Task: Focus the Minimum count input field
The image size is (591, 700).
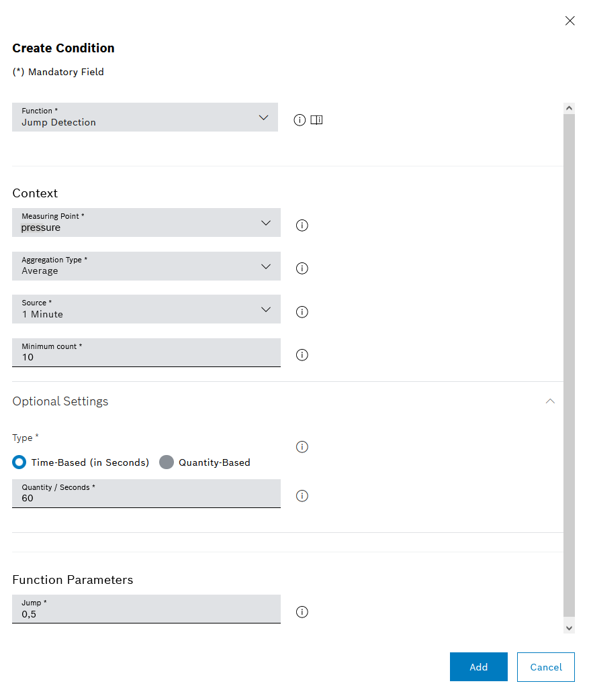Action: coord(146,352)
